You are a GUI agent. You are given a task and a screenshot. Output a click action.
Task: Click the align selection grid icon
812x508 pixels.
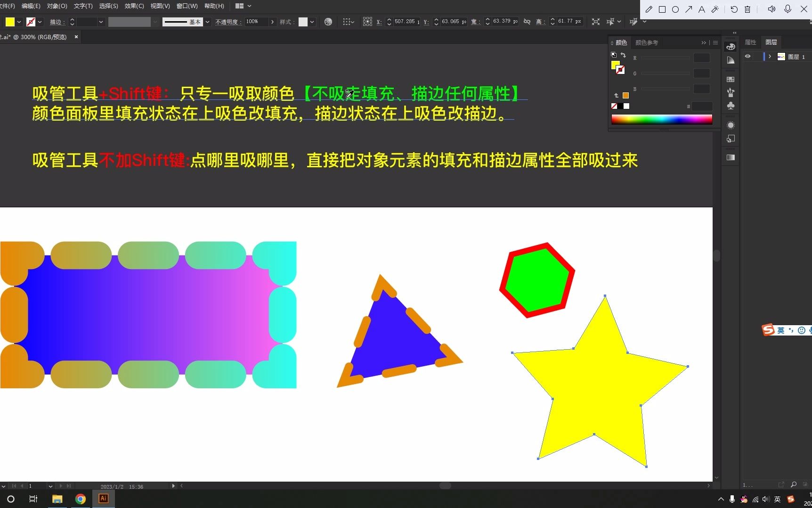tap(348, 22)
